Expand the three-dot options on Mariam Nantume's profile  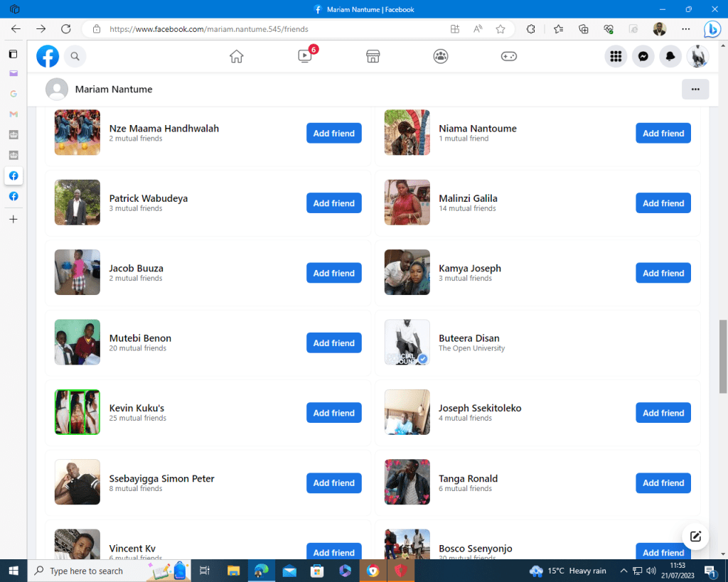(x=695, y=90)
